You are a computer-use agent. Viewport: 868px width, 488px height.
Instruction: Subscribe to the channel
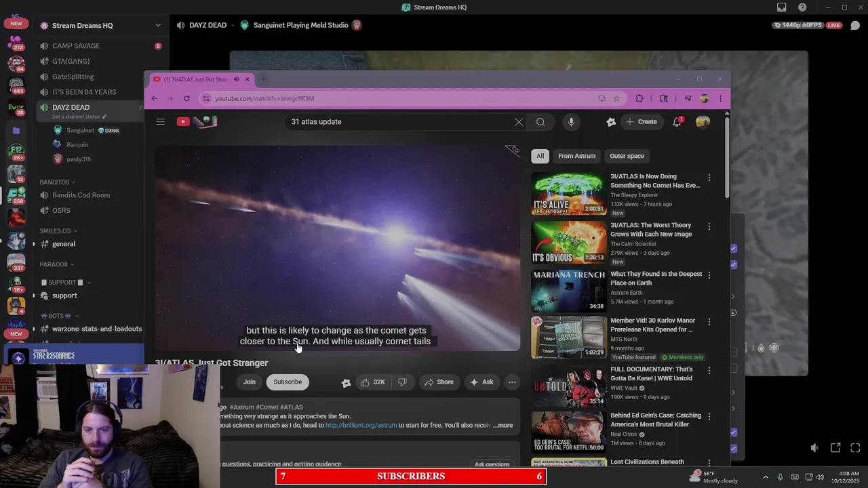coord(288,382)
